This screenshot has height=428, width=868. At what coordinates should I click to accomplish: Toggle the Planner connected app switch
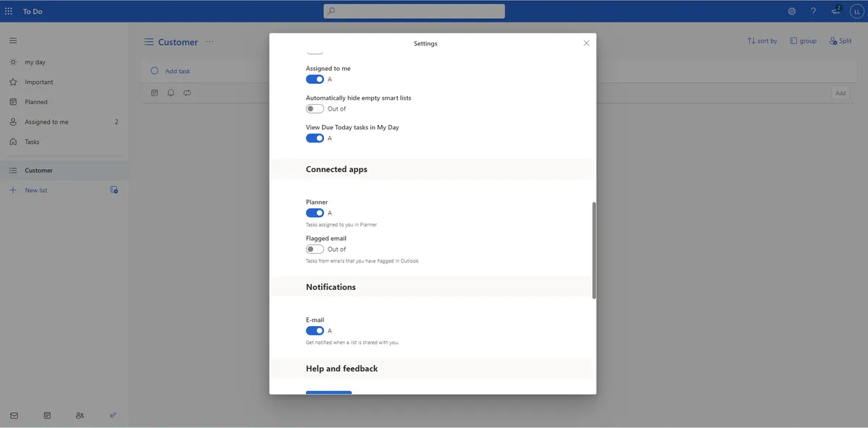tap(315, 213)
